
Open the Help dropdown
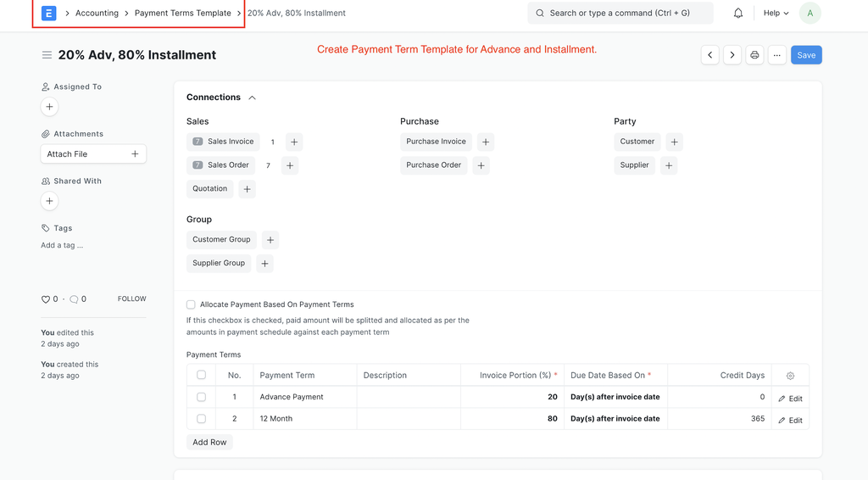[776, 13]
